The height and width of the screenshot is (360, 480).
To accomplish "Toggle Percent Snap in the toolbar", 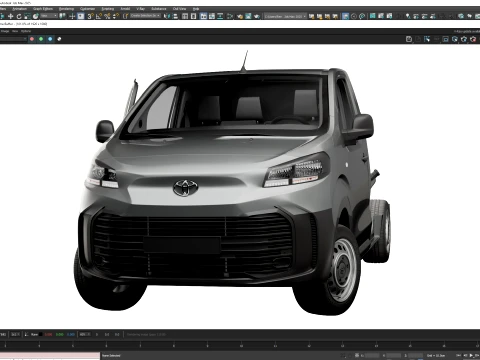I will pos(107,16).
